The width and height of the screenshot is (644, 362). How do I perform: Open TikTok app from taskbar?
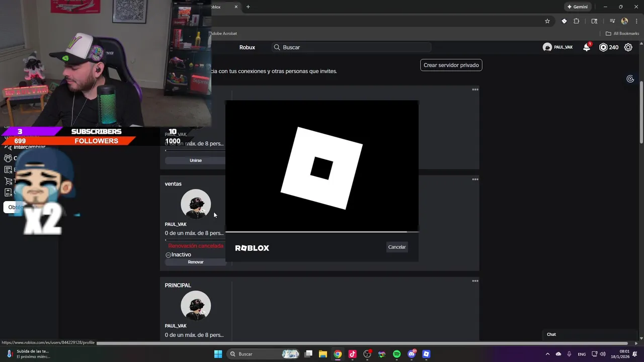click(352, 354)
